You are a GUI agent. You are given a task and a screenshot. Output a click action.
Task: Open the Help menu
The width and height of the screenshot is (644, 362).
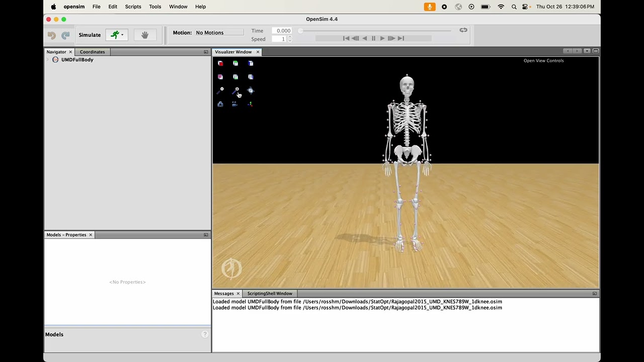tap(200, 7)
